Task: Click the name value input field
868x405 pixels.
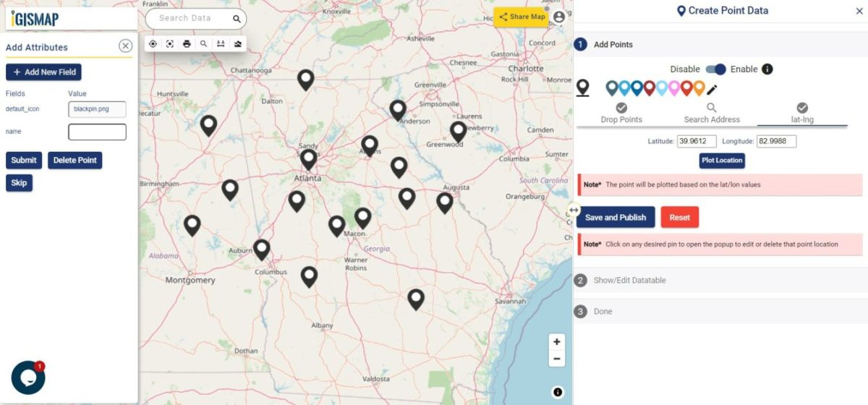Action: 97,132
